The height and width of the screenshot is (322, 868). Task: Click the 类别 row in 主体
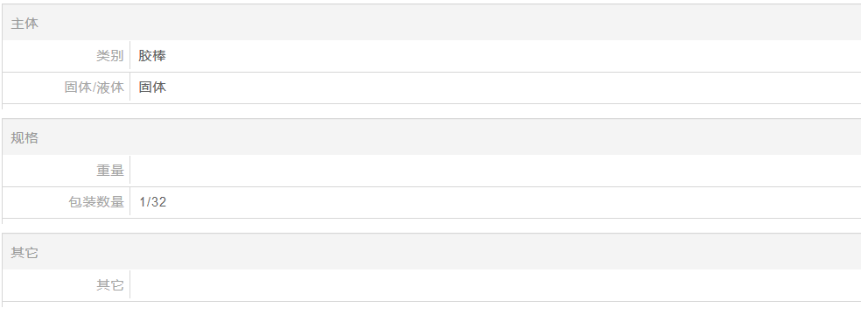click(x=431, y=56)
